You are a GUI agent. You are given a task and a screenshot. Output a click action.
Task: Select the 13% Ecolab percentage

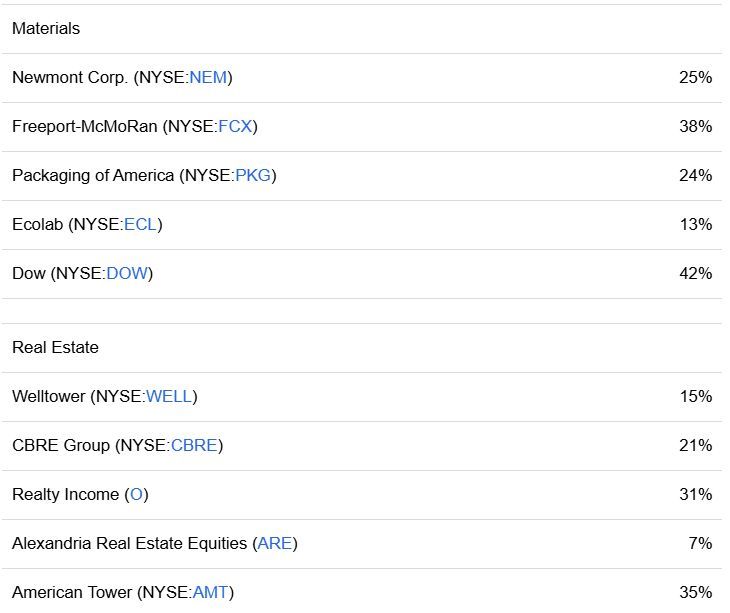point(695,224)
